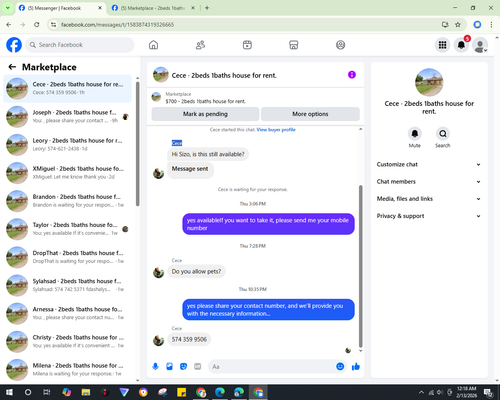
Task: Open the Video/Watch icon in top navigation
Action: [x=247, y=45]
